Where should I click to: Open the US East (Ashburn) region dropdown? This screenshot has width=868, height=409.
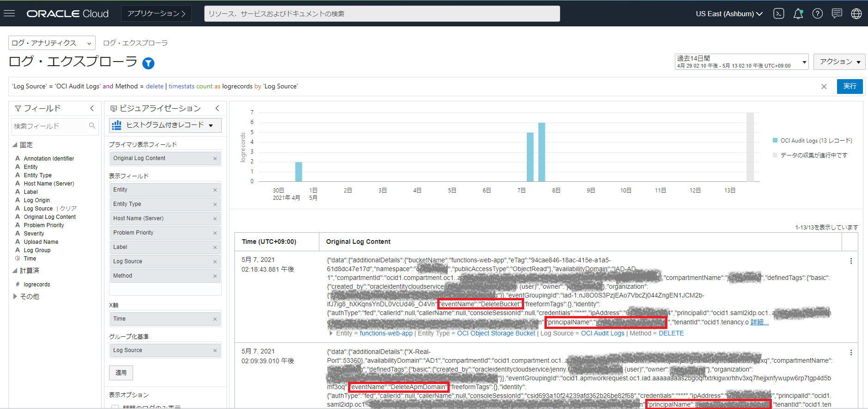point(729,13)
